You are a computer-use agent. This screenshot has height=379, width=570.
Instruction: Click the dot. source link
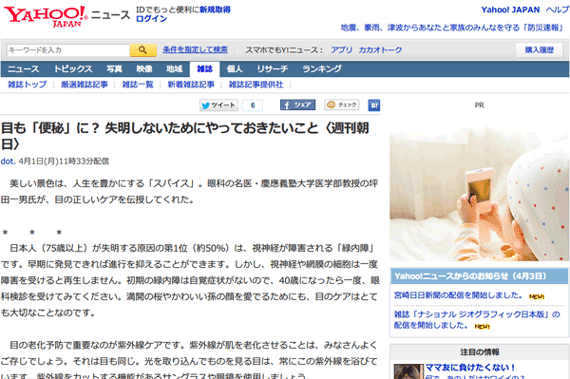pyautogui.click(x=8, y=161)
